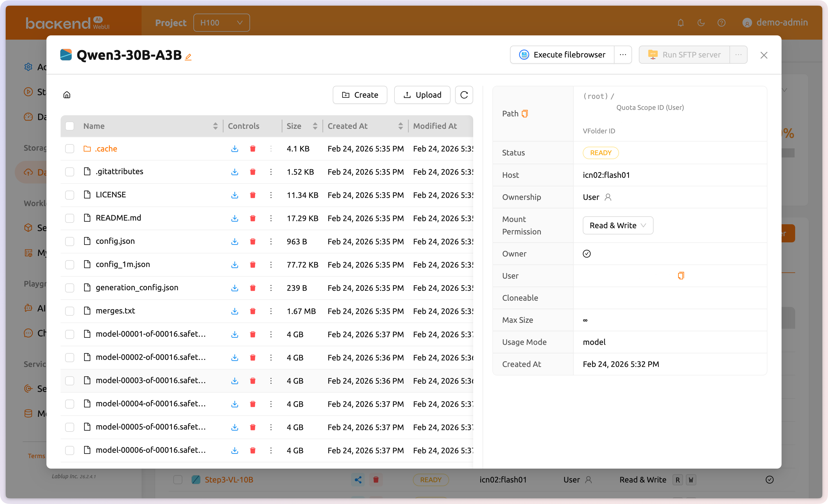Download the LICENSE file
Viewport: 828px width, 504px height.
click(234, 195)
